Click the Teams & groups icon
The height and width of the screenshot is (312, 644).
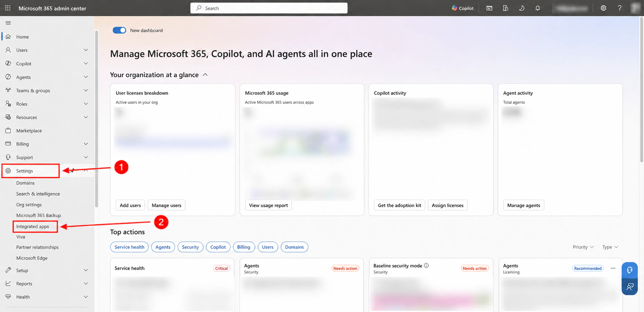(8, 90)
